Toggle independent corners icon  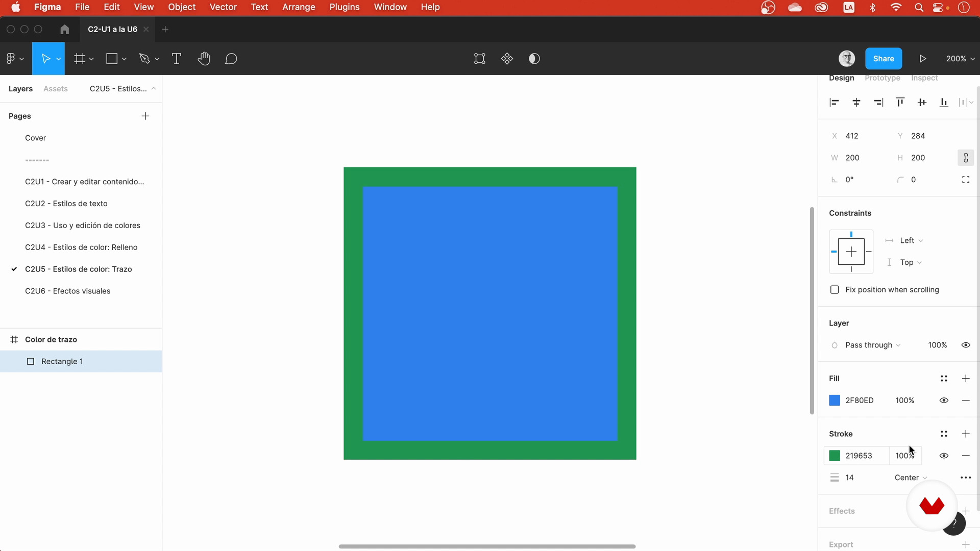tap(965, 180)
